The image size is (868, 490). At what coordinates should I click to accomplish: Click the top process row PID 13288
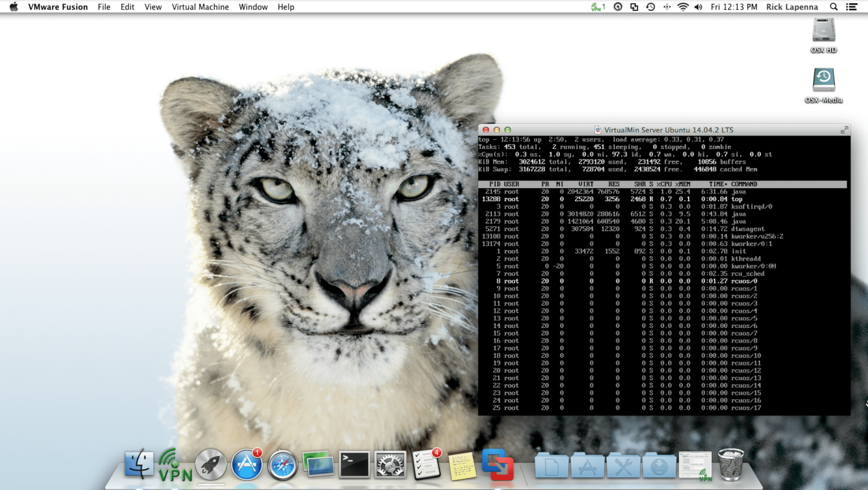point(662,199)
